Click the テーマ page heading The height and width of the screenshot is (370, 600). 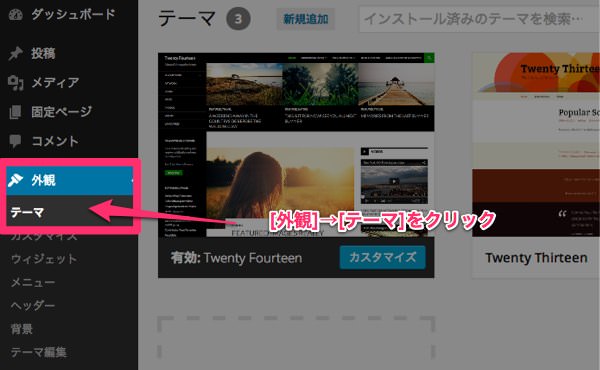pos(186,18)
